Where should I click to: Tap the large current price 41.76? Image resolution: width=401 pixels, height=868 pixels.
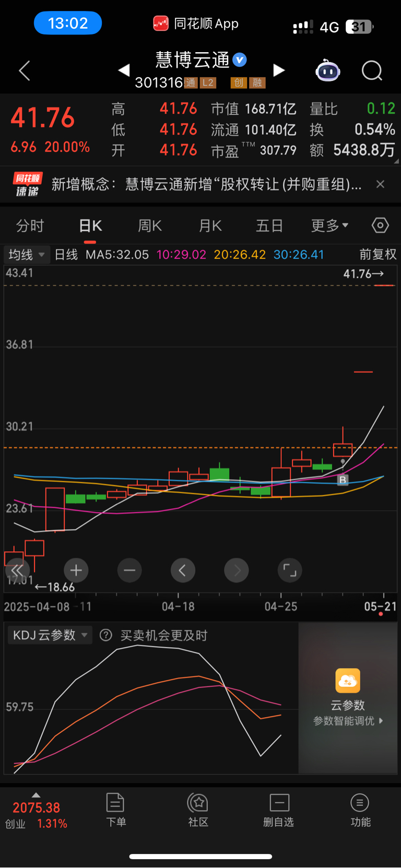tap(43, 118)
